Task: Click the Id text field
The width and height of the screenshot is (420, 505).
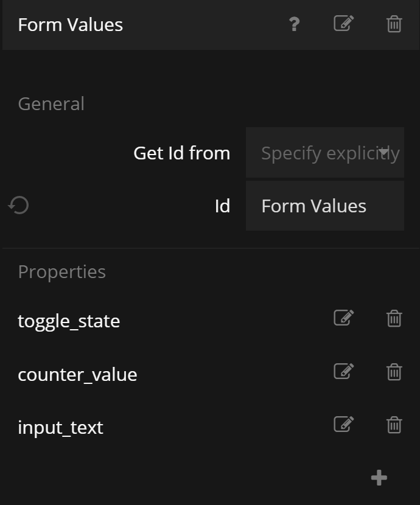Action: (x=325, y=206)
